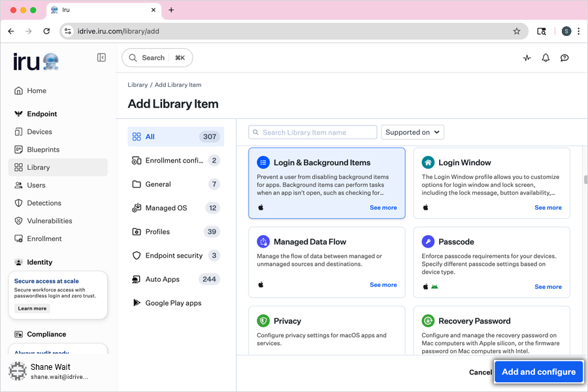Click the Search Library Item name field

click(x=314, y=133)
